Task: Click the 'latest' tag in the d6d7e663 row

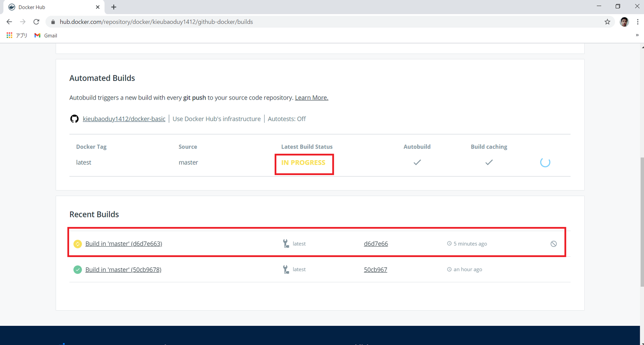Action: 299,244
